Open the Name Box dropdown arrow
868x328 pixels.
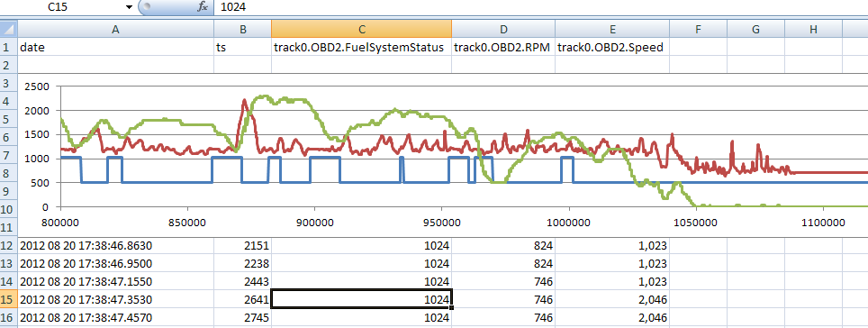(x=129, y=7)
